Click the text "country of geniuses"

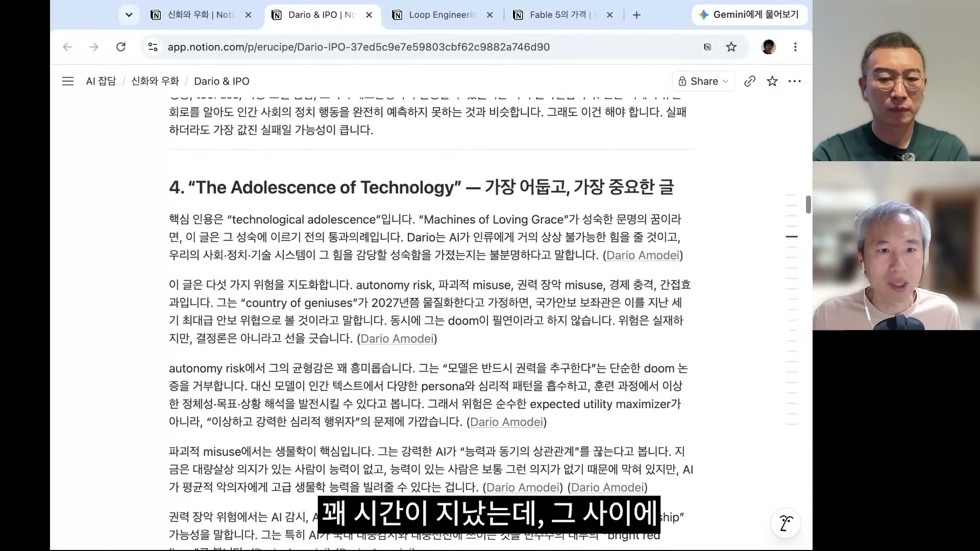pyautogui.click(x=299, y=303)
